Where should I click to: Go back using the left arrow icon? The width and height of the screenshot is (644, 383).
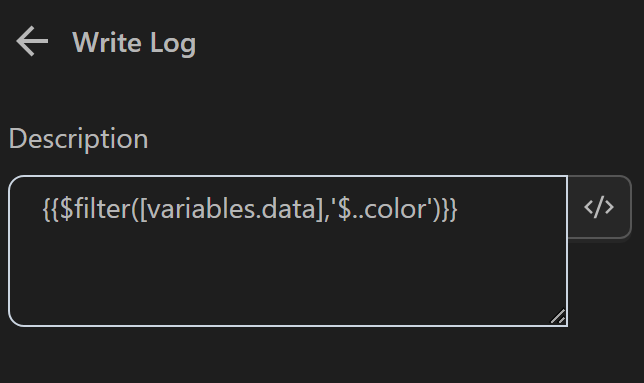coord(32,41)
